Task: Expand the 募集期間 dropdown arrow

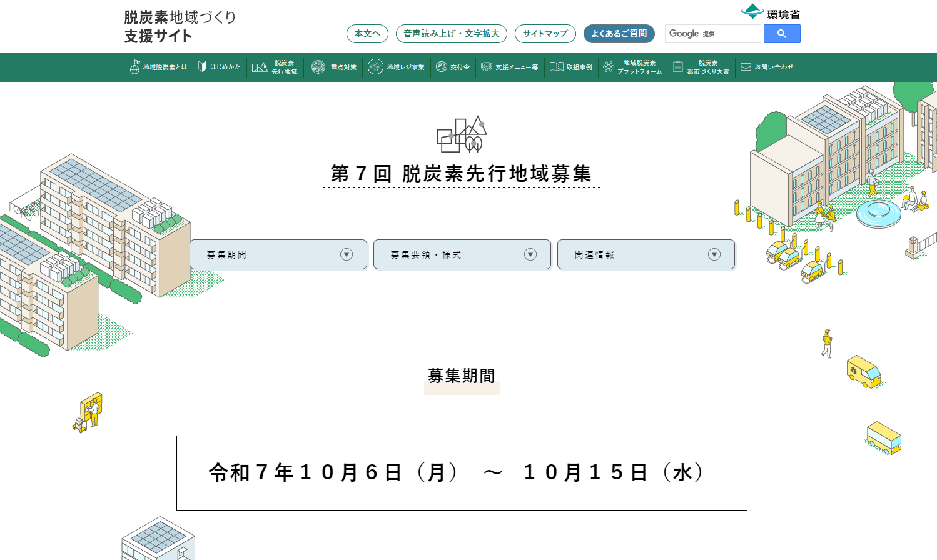Action: tap(347, 254)
